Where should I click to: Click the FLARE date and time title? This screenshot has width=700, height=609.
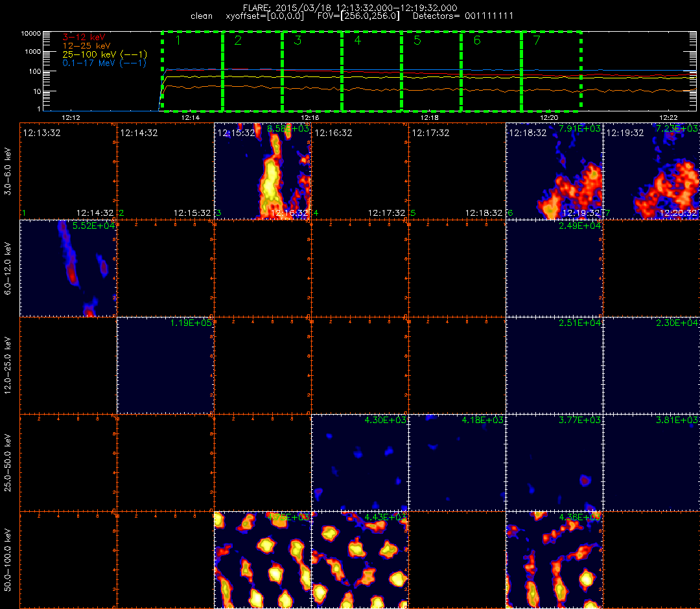(x=350, y=8)
